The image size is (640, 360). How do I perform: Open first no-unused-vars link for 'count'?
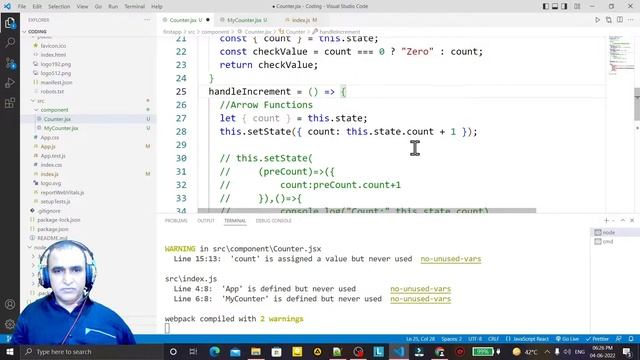pos(451,259)
